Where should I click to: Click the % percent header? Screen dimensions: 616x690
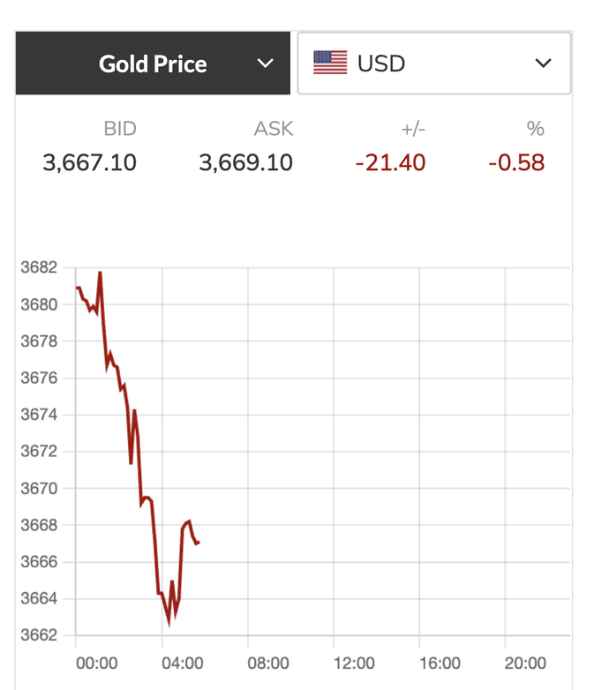pos(535,129)
